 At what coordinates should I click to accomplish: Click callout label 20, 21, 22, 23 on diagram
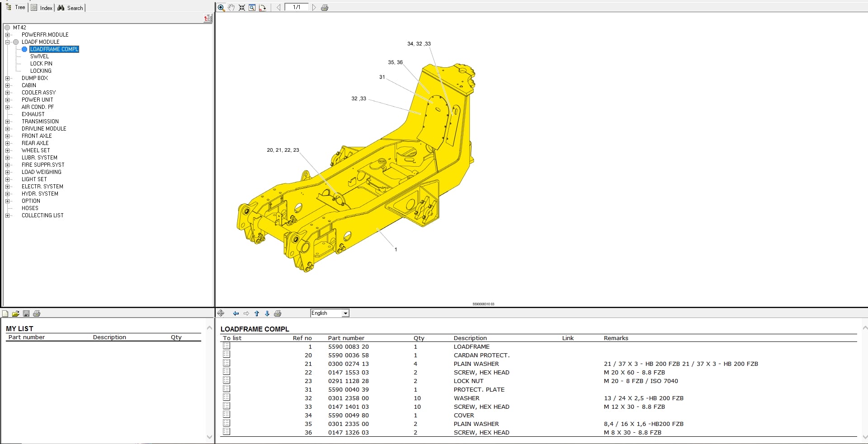[283, 150]
